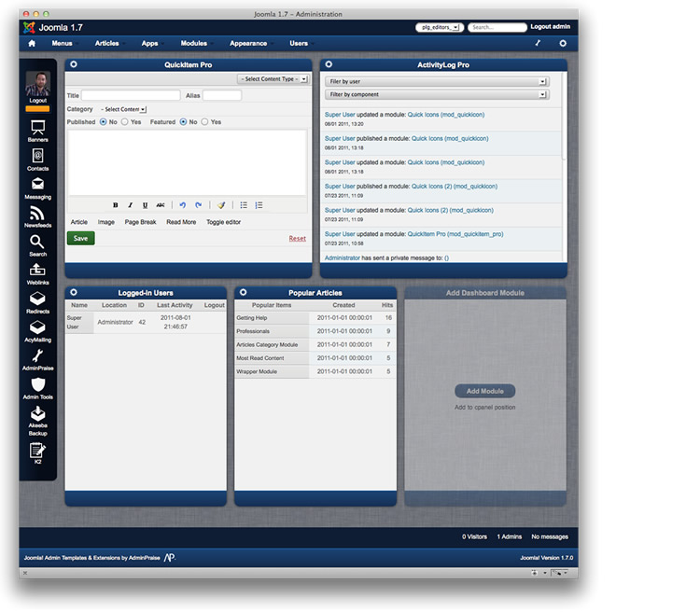The image size is (700, 612).
Task: Click the green Save button
Action: tap(80, 238)
